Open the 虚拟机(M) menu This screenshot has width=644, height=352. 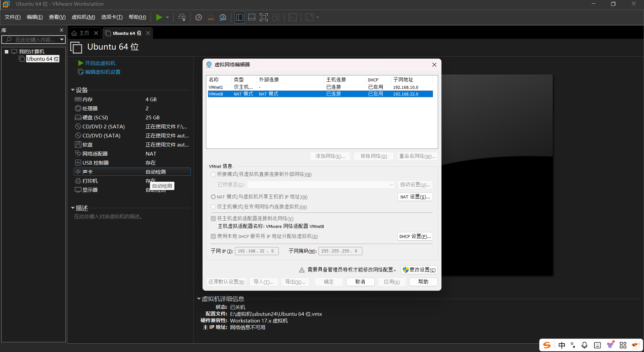[x=84, y=17]
